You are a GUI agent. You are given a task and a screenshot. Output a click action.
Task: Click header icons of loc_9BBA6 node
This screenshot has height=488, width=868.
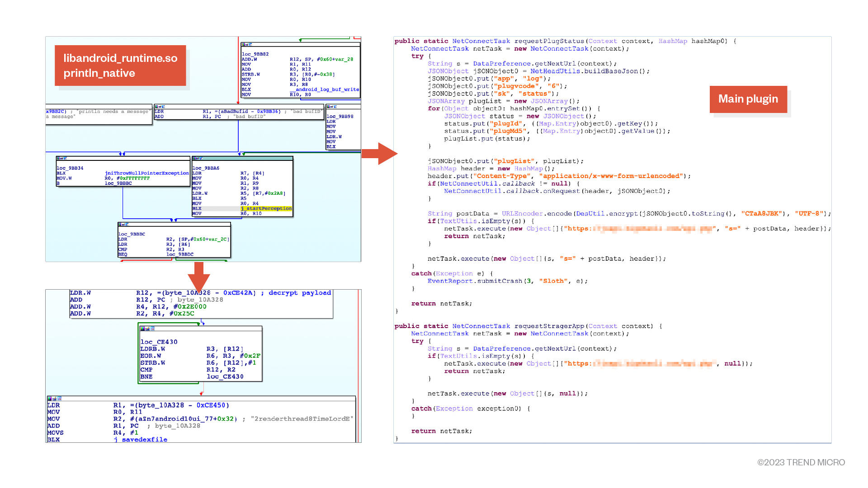[x=198, y=159]
